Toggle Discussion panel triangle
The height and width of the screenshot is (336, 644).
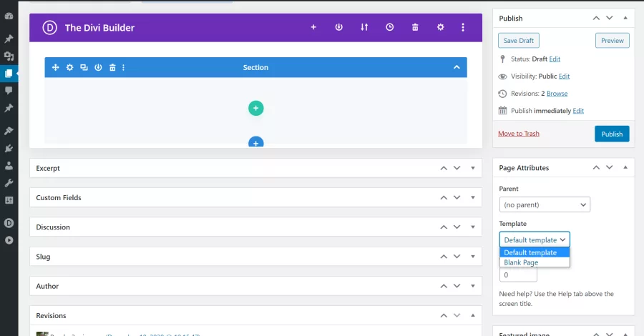tap(473, 227)
